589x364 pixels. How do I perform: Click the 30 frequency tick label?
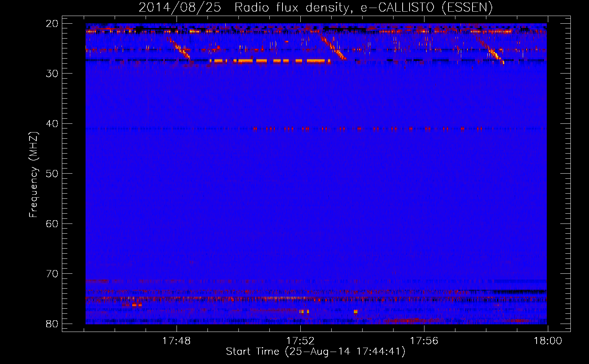(x=52, y=74)
